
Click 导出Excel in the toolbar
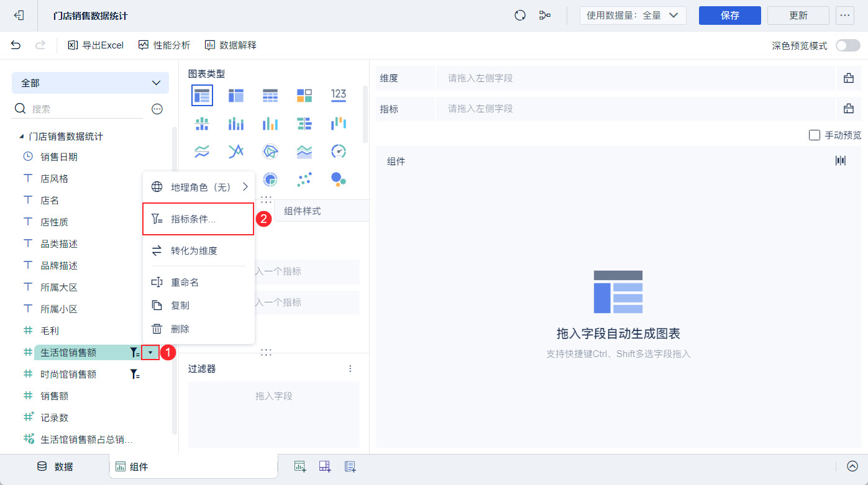point(96,45)
